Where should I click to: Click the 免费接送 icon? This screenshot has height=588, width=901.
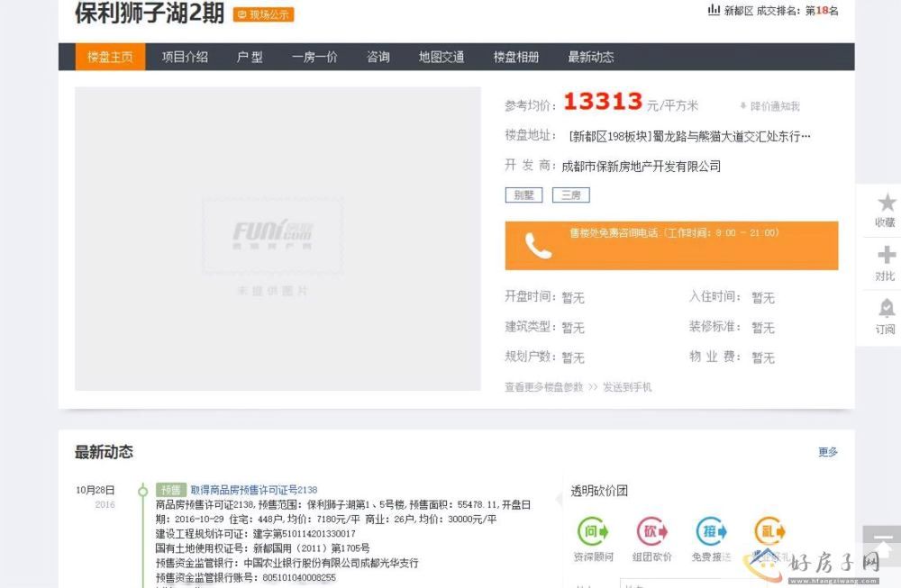[x=712, y=531]
